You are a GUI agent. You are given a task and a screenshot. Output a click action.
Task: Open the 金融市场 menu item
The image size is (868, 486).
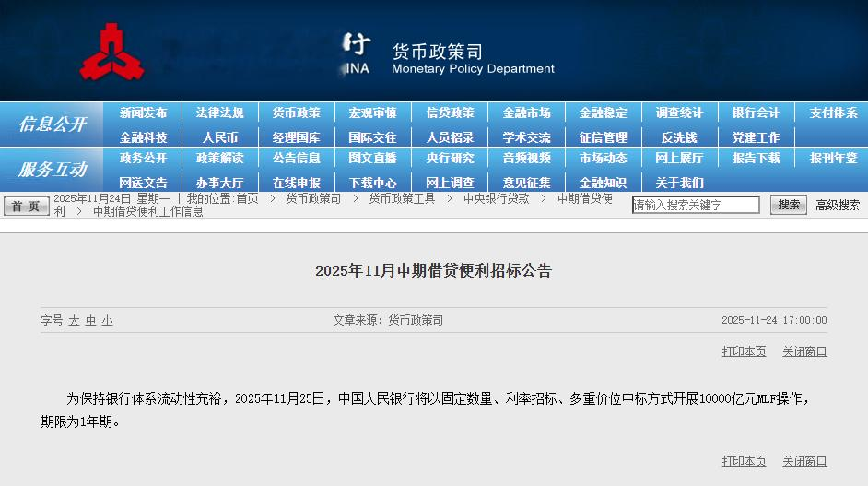click(526, 113)
